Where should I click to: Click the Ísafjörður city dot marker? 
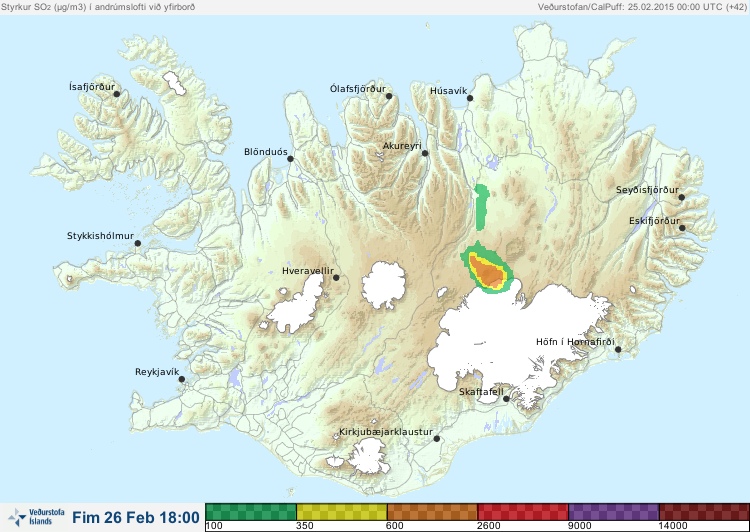(116, 94)
